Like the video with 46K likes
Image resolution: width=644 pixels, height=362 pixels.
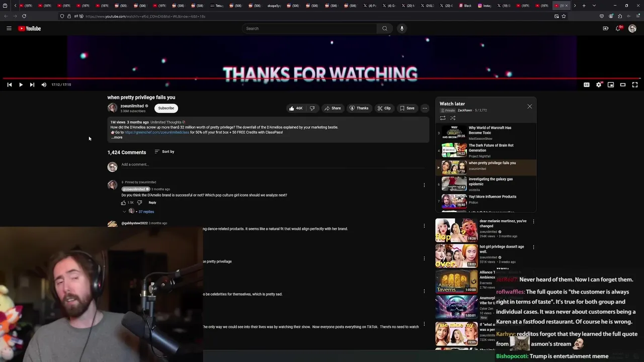tap(296, 108)
